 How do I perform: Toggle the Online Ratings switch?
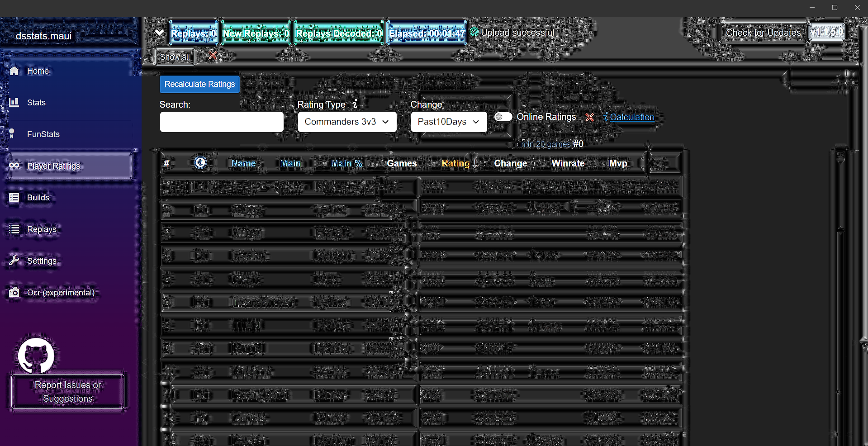pos(503,117)
